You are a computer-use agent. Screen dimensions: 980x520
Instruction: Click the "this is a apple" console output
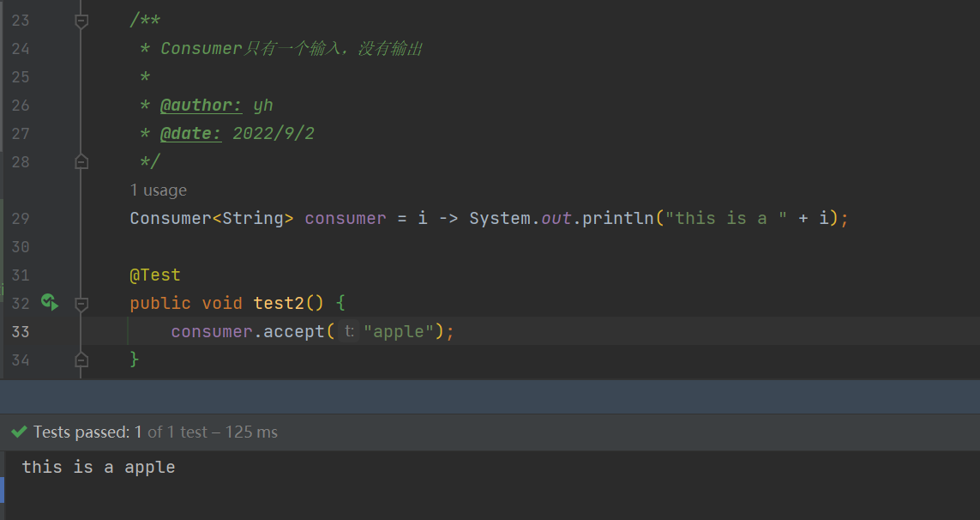click(99, 468)
